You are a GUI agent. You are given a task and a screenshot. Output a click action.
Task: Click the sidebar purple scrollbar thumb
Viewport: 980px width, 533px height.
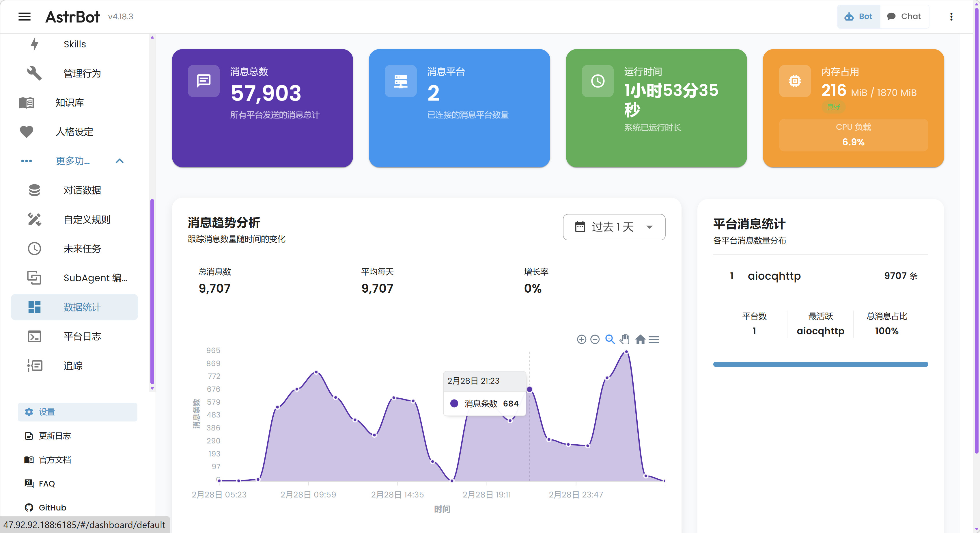[152, 291]
